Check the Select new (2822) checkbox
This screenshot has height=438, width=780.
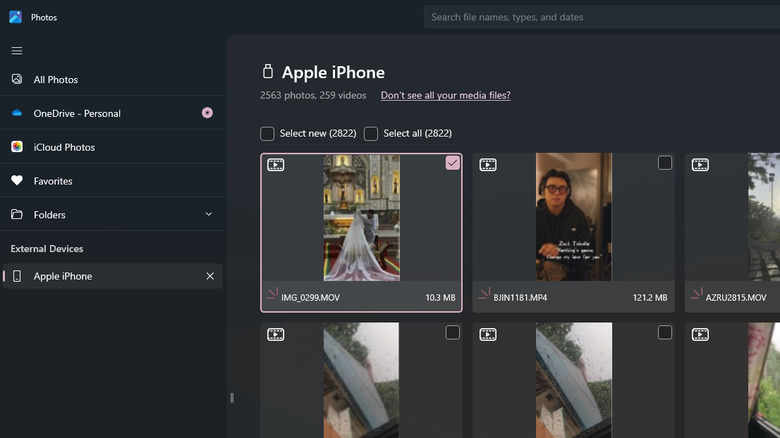tap(267, 133)
